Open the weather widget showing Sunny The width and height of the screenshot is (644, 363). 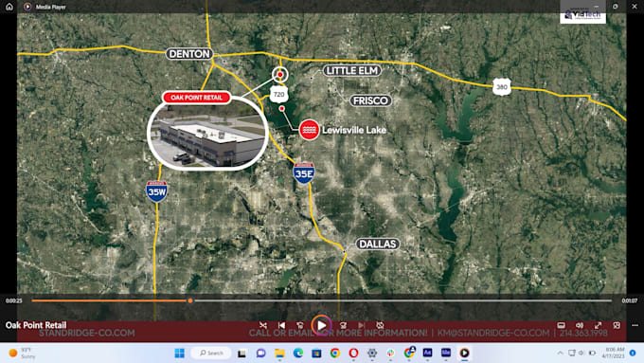click(23, 354)
